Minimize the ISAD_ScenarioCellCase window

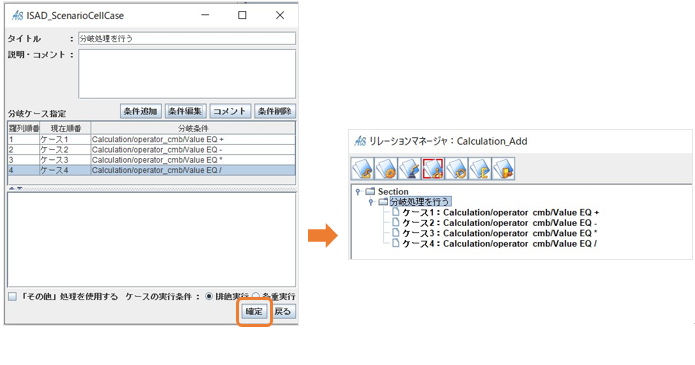click(205, 15)
